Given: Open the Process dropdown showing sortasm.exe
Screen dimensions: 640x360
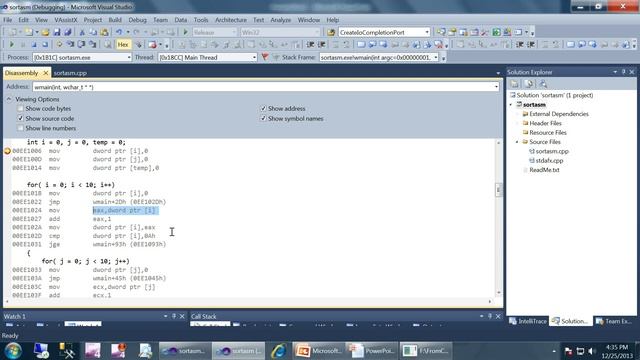Looking at the screenshot, I should (129, 58).
